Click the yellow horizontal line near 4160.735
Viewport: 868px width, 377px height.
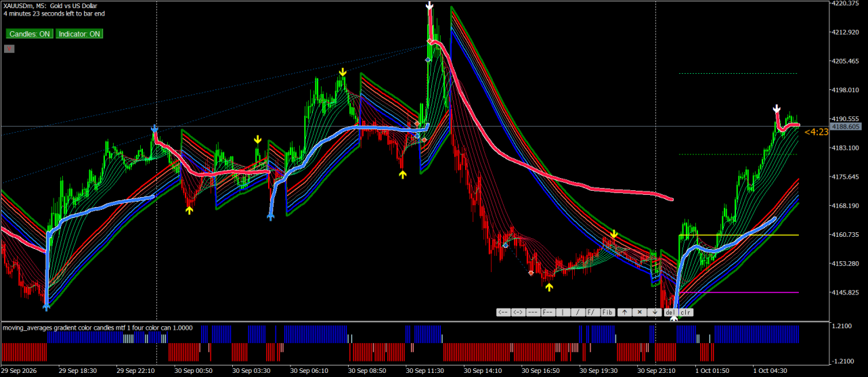738,235
